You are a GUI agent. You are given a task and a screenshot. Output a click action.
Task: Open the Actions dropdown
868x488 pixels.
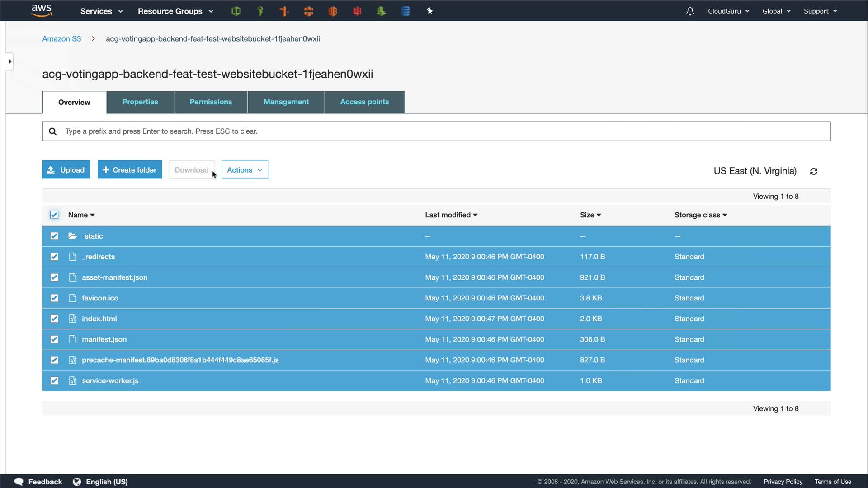245,170
